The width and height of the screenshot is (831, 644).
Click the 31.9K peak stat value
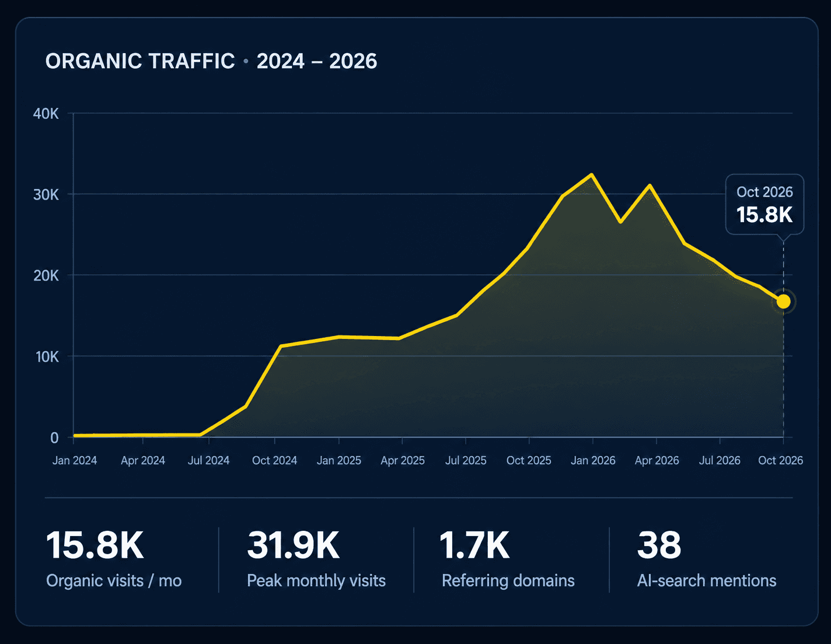(293, 545)
